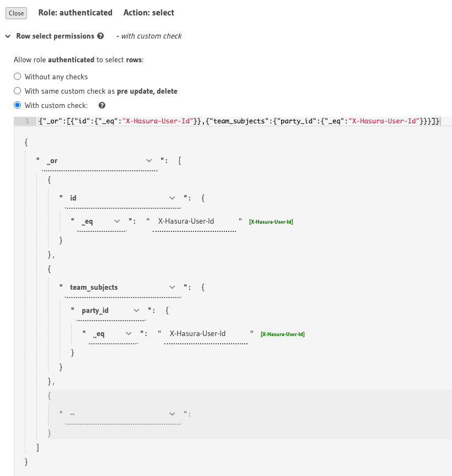The width and height of the screenshot is (452, 476).
Task: Open the _eq dropdown under party_id
Action: tap(113, 334)
